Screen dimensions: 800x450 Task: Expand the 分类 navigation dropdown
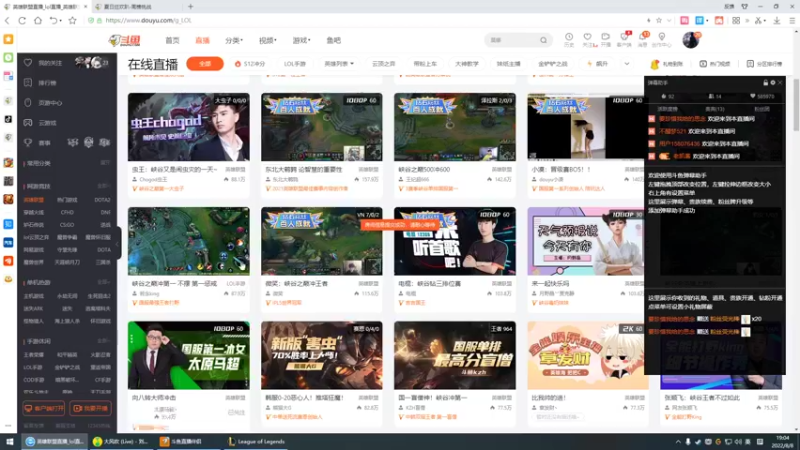(x=234, y=40)
